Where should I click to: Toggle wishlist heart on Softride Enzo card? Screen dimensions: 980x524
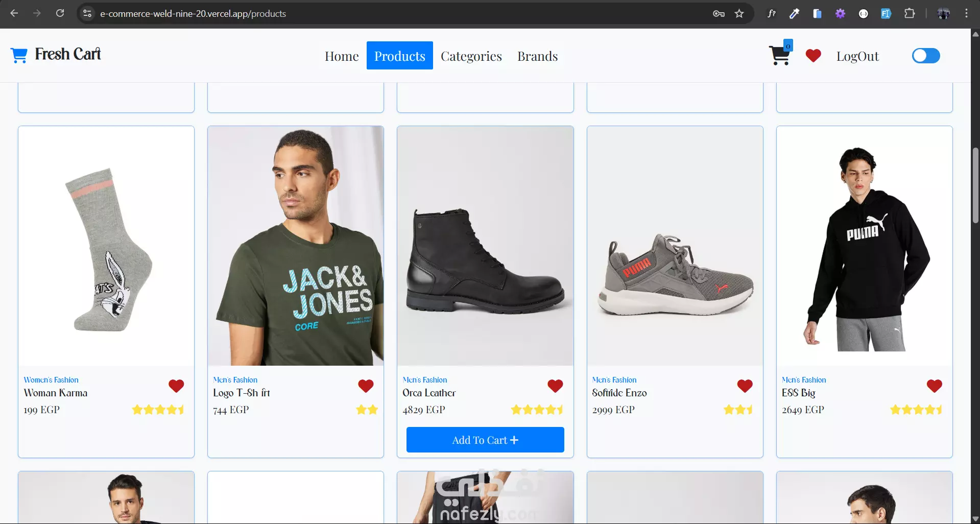click(745, 386)
